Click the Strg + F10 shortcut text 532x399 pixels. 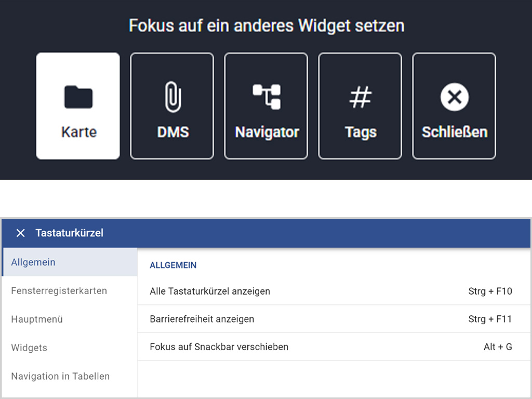pos(489,291)
